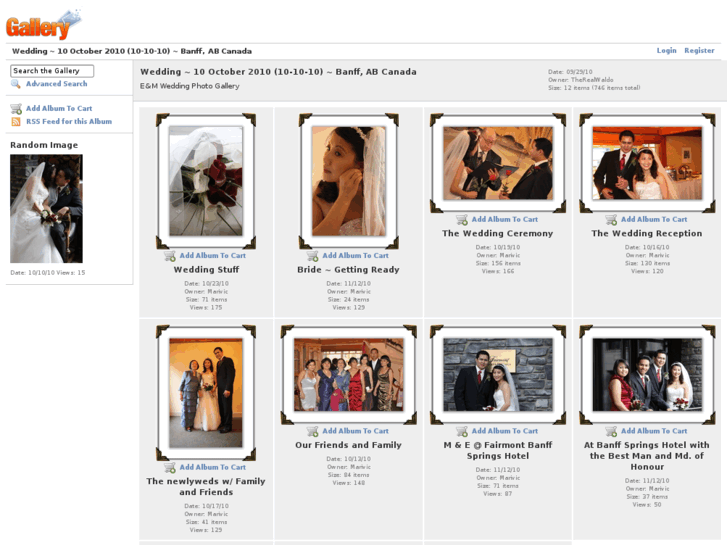Open newlyweds w/ Family and Friends thumbnail
727x545 pixels.
206,393
